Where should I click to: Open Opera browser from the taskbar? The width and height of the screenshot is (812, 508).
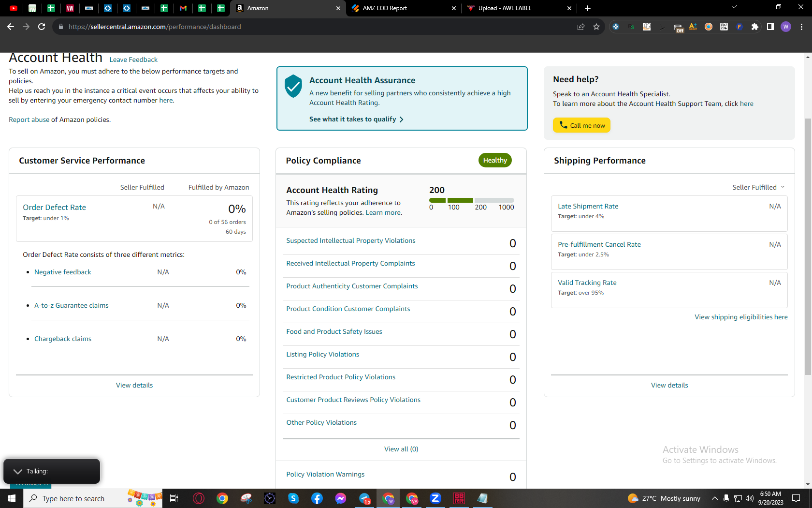tap(199, 498)
